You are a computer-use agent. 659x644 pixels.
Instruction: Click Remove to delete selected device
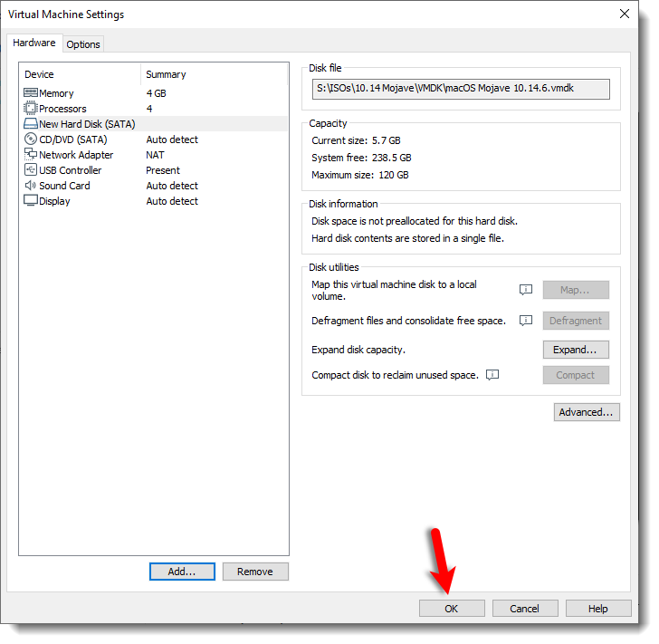click(255, 572)
